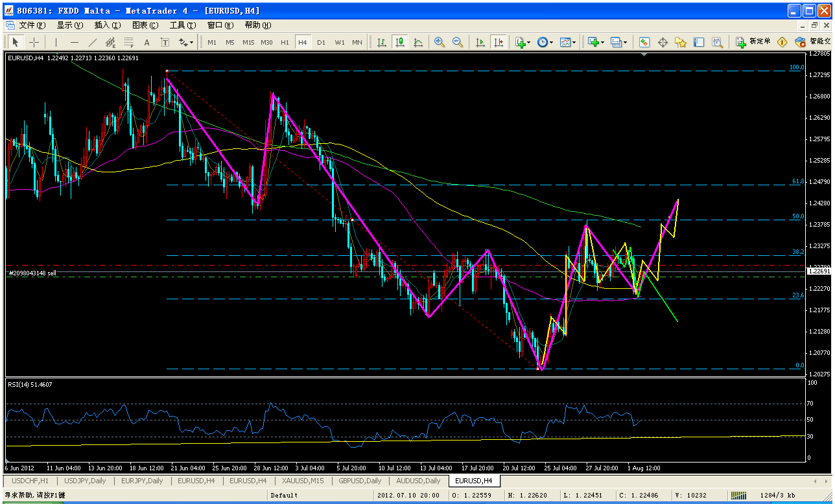Zoom in on the chart

(440, 42)
